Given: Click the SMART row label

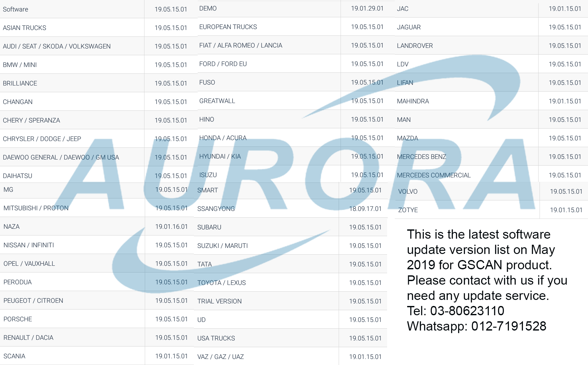Looking at the screenshot, I should (208, 190).
